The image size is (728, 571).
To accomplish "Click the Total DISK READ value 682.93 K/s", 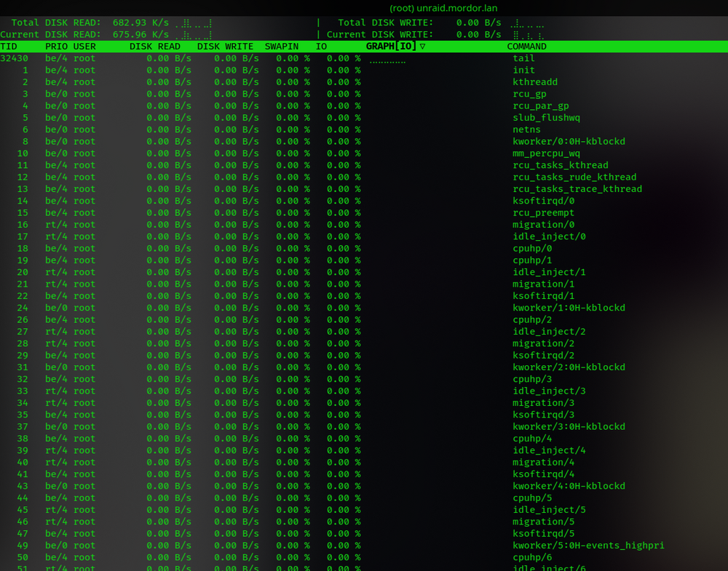I will (x=141, y=23).
